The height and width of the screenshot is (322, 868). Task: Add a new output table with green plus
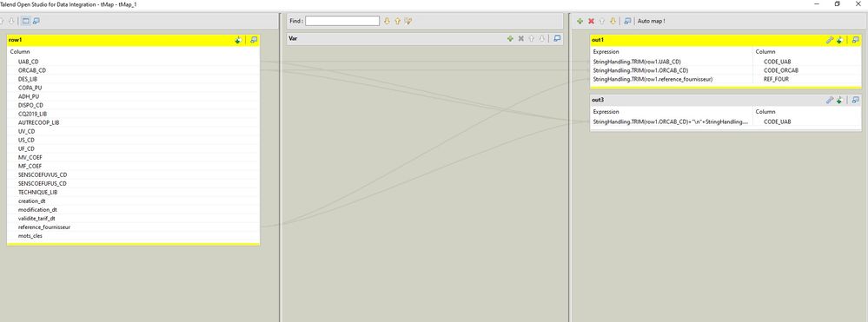coord(580,21)
